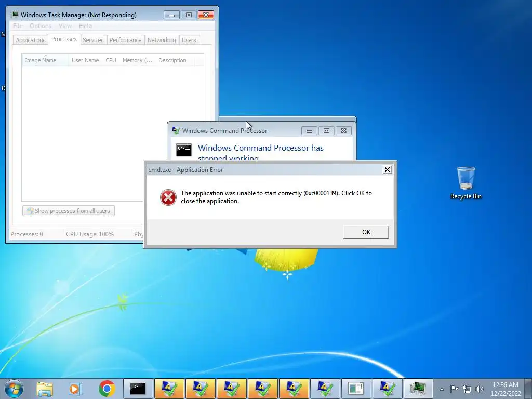Click the red error icon in Application Error dialog
This screenshot has width=532, height=399.
[168, 197]
